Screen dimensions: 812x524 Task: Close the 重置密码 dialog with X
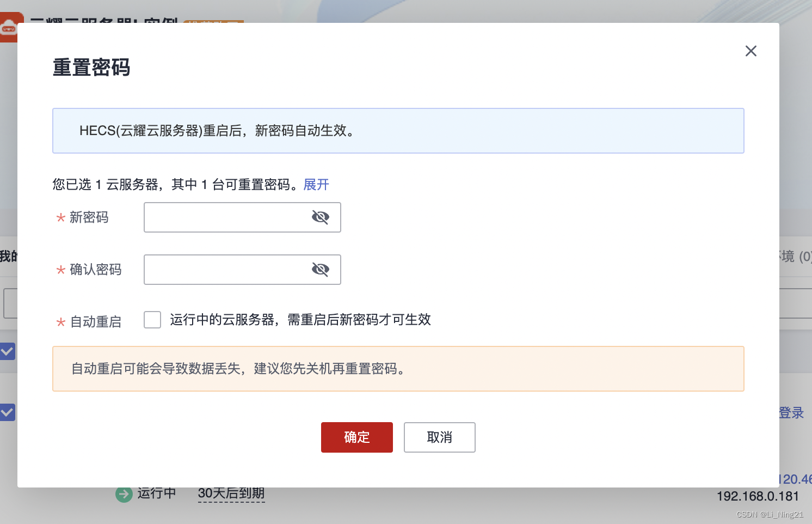coord(751,51)
